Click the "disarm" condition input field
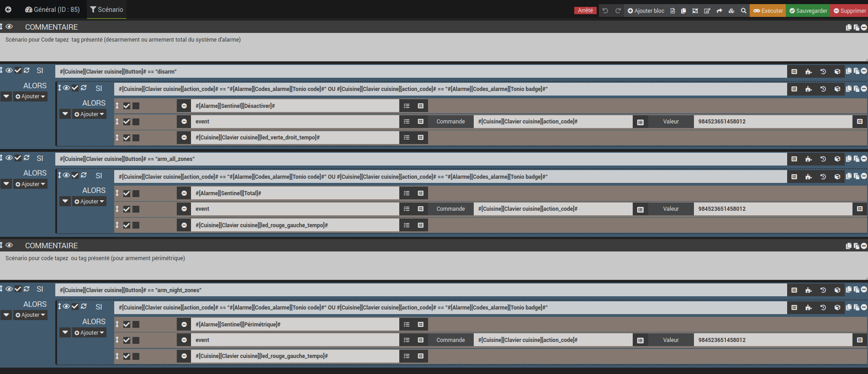Viewport: 868px width, 374px height. click(421, 71)
